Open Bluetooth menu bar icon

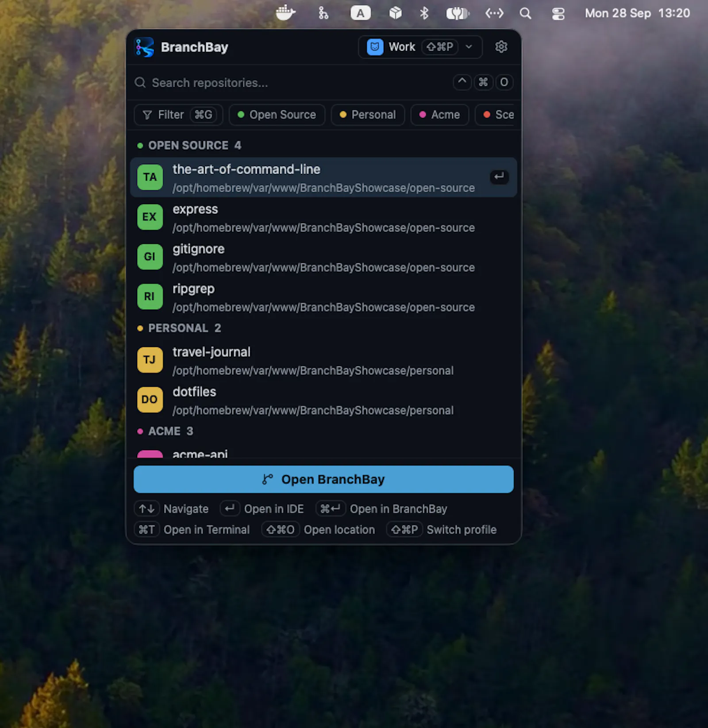[x=424, y=13]
